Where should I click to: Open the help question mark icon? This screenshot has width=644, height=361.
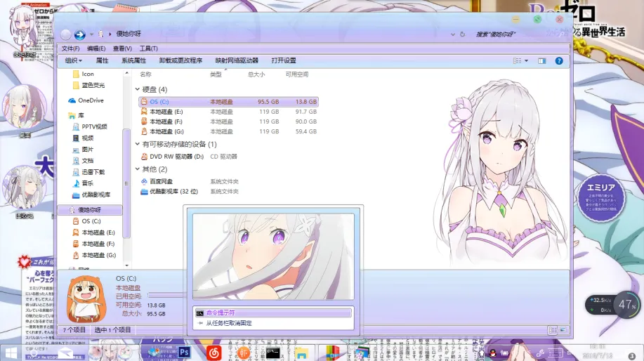click(559, 61)
